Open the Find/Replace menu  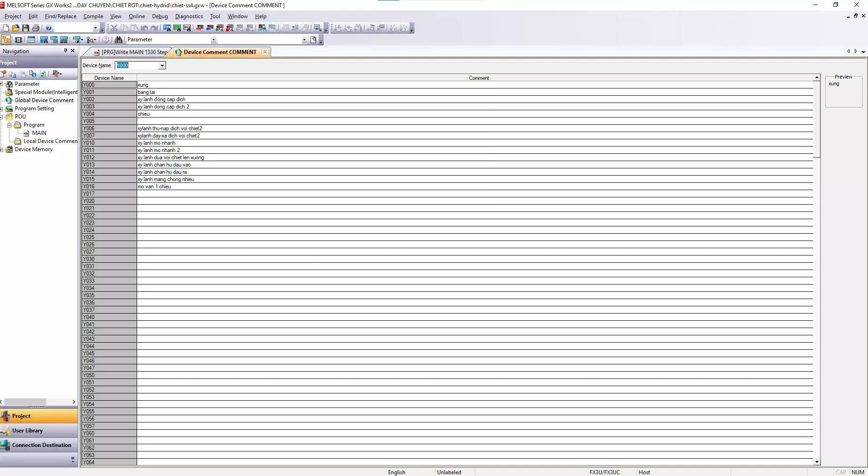[60, 16]
